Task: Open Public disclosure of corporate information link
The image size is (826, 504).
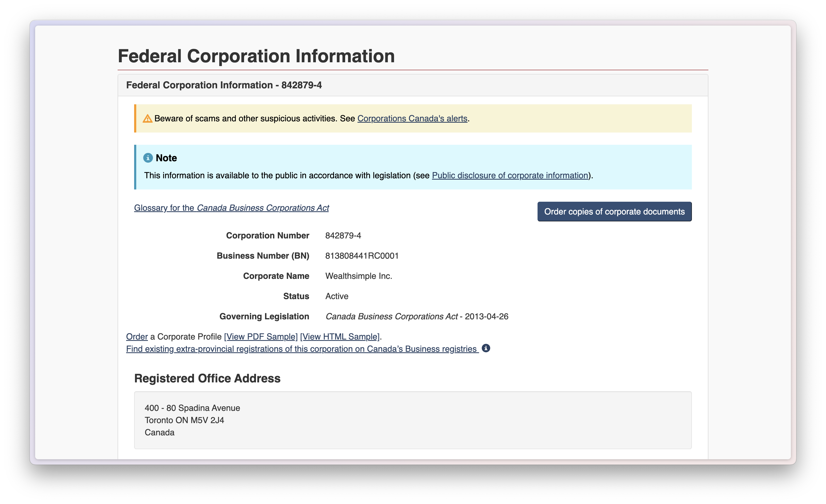Action: pos(510,175)
